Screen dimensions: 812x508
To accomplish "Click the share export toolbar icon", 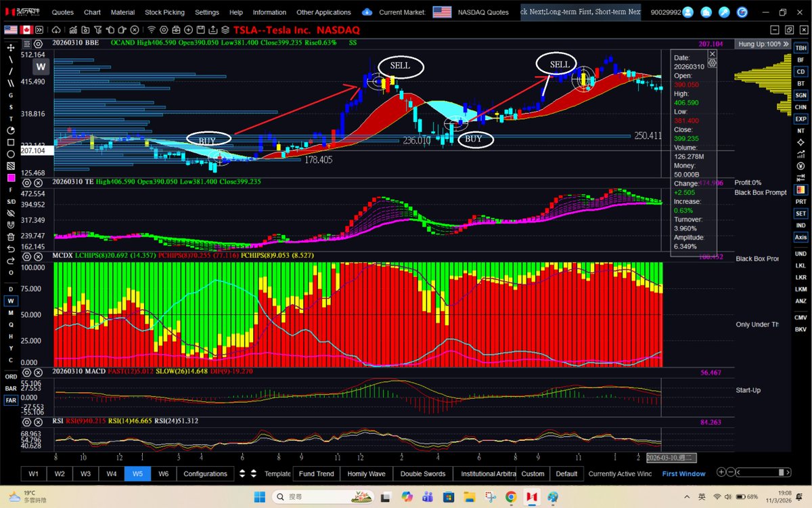I will point(212,30).
